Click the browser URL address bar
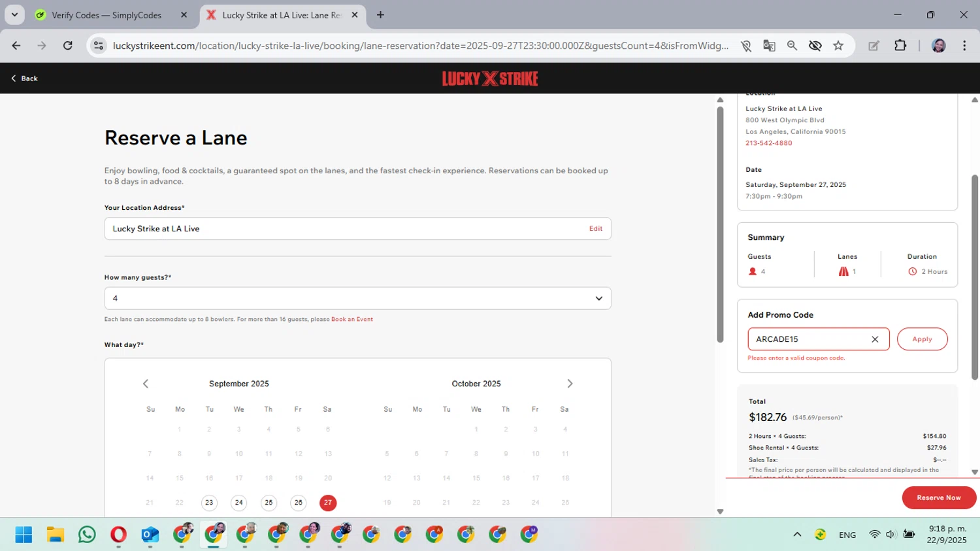Viewport: 980px width, 551px height. click(x=420, y=46)
